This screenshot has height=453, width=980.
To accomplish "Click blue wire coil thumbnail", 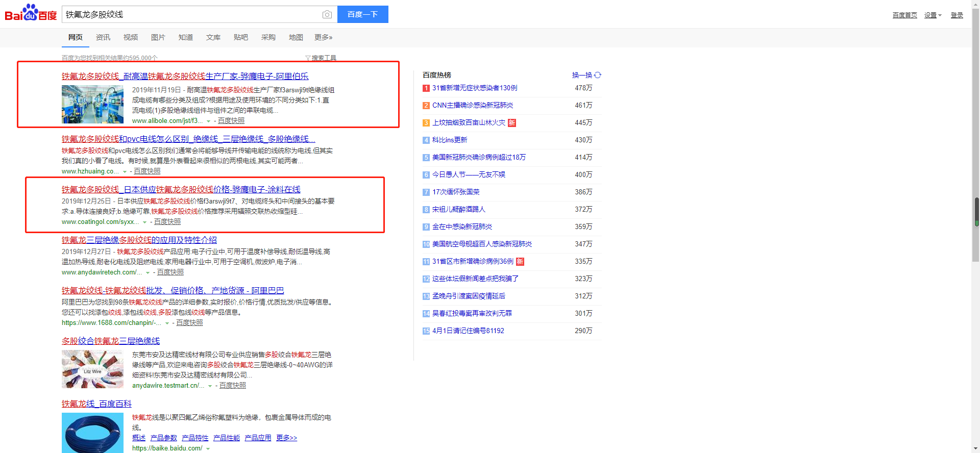I will (x=92, y=433).
